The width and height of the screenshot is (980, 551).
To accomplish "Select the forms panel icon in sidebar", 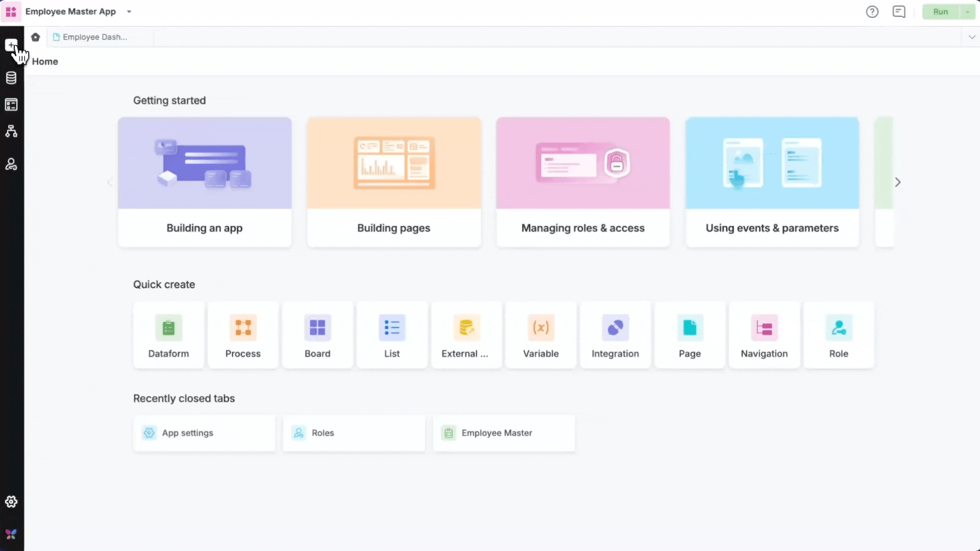I will pos(11,105).
